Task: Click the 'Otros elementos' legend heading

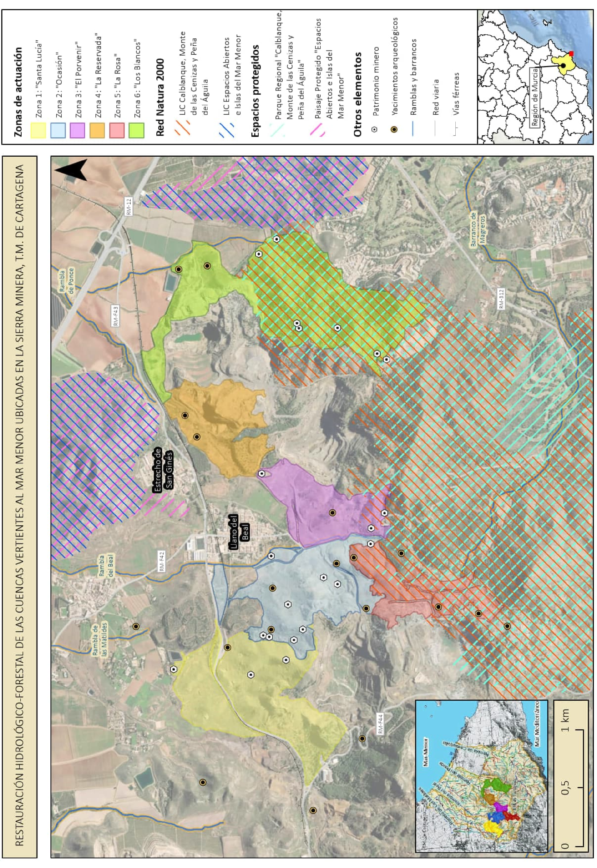Action: point(357,94)
